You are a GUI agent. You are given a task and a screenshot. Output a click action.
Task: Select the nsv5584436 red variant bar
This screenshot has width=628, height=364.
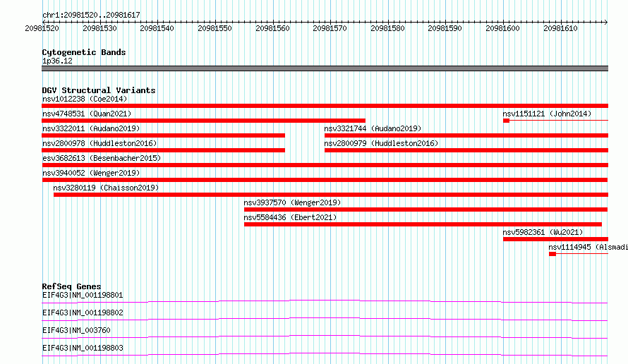(x=423, y=224)
